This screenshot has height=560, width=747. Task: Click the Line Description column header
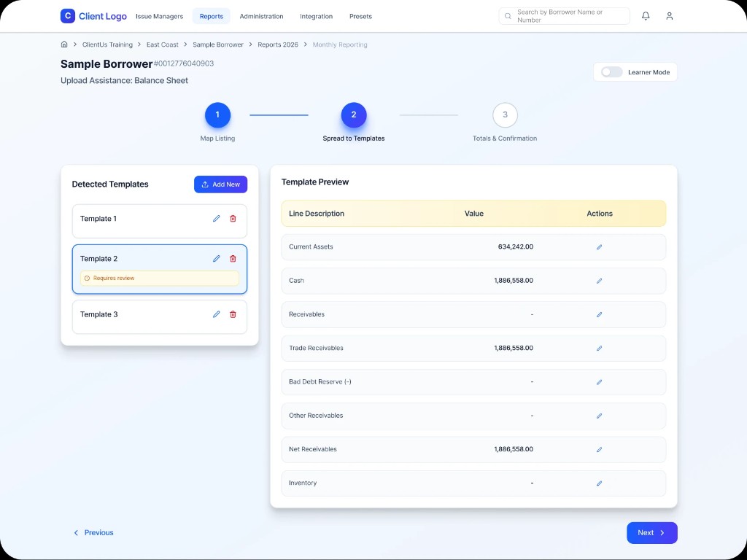317,214
